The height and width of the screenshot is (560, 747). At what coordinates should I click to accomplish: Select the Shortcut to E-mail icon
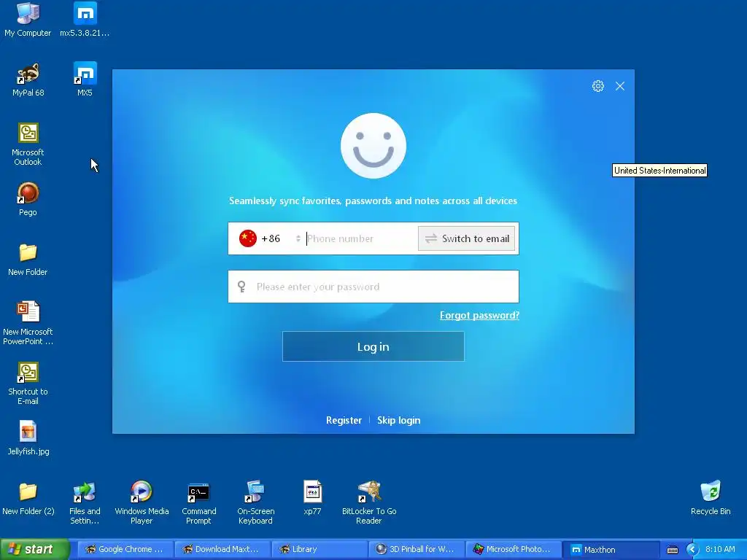28,384
